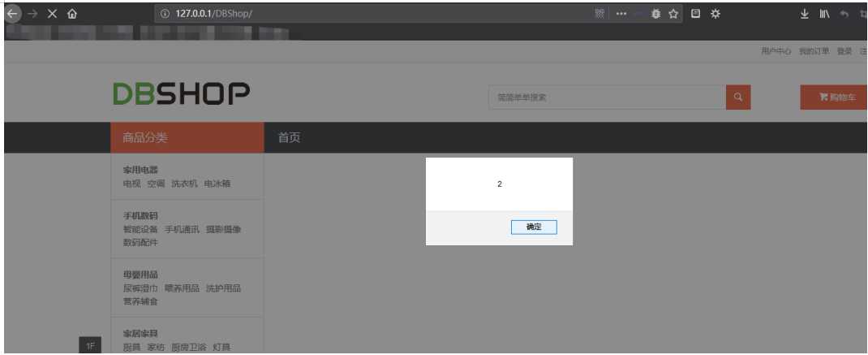Open the 用户中心 link

click(x=776, y=51)
